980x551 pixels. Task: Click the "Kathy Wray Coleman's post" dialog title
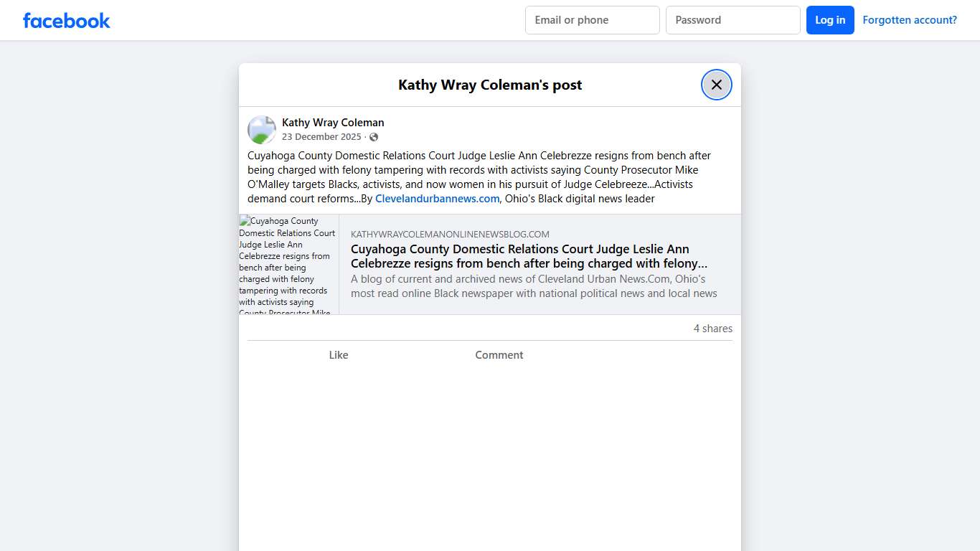[x=490, y=85]
